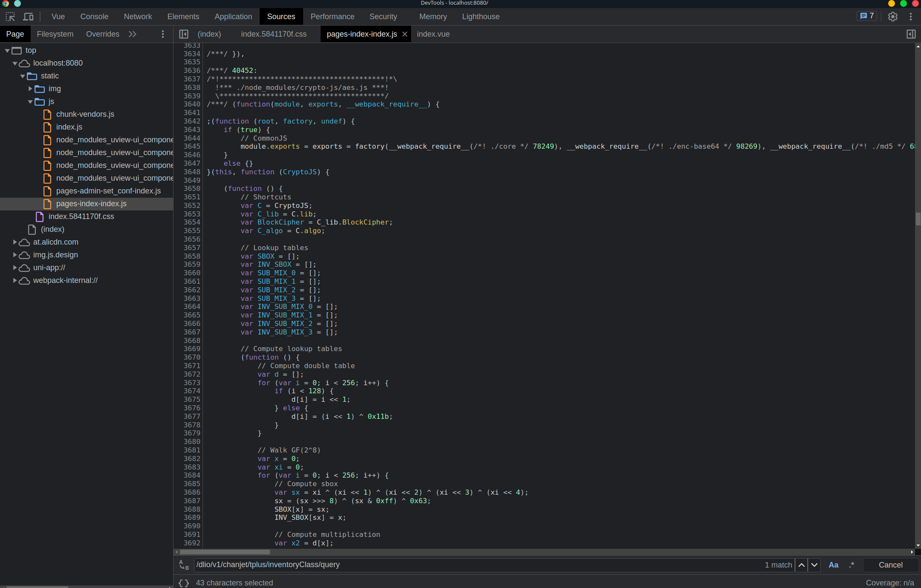The width and height of the screenshot is (921, 588).
Task: Close the pages-index-index.js tab
Action: [x=405, y=34]
